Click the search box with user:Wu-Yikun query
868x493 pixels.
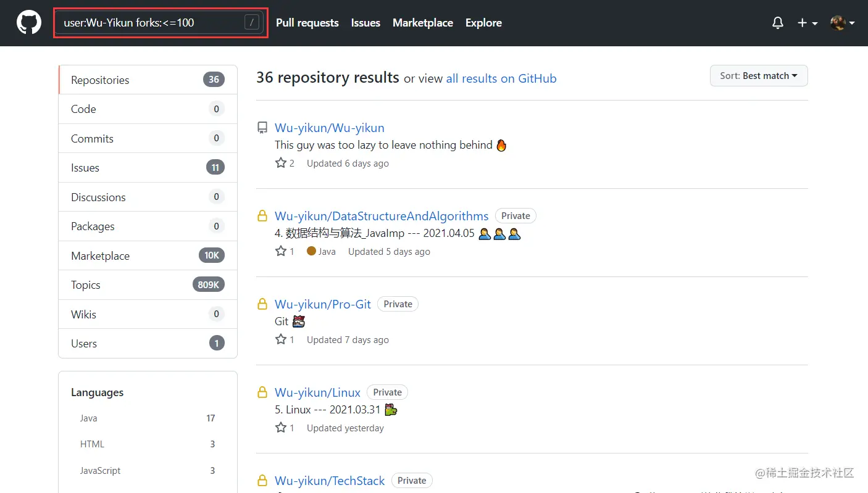(159, 23)
